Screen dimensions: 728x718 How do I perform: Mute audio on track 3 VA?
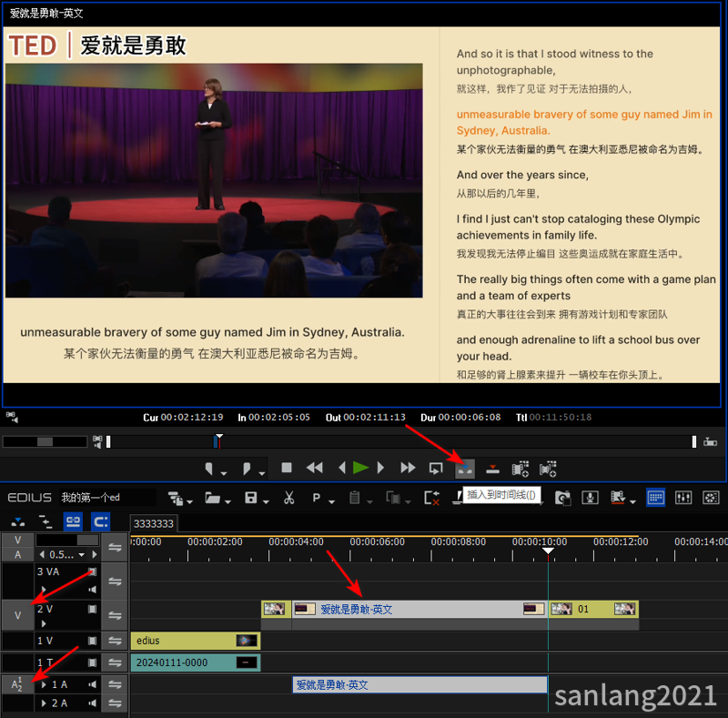[x=93, y=590]
